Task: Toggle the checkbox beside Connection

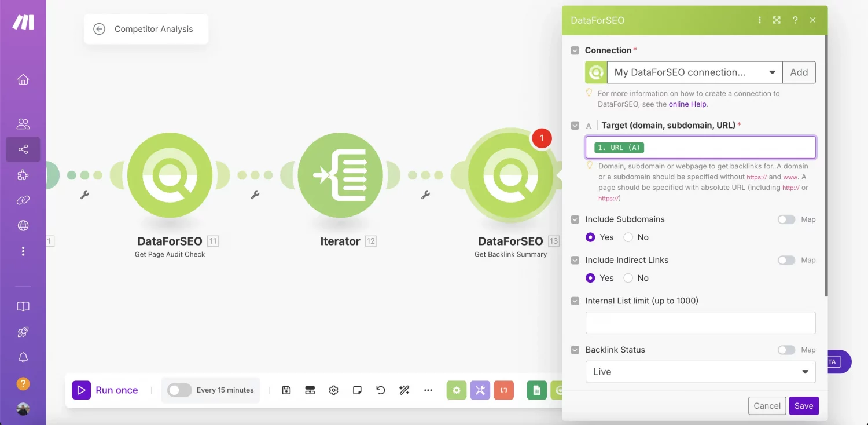Action: click(x=575, y=50)
